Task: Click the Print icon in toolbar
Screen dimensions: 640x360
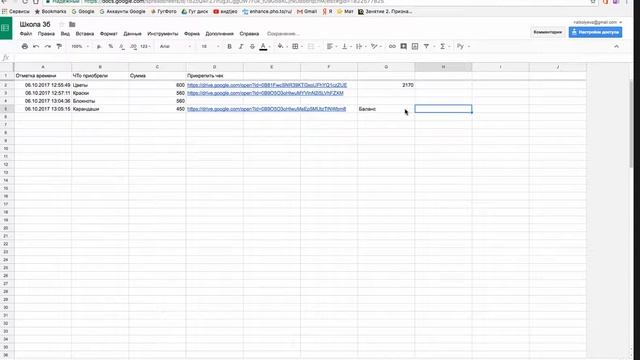Action: tap(25, 47)
